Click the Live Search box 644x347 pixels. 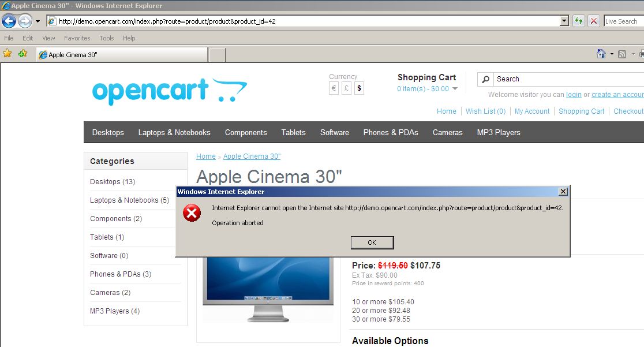(624, 21)
